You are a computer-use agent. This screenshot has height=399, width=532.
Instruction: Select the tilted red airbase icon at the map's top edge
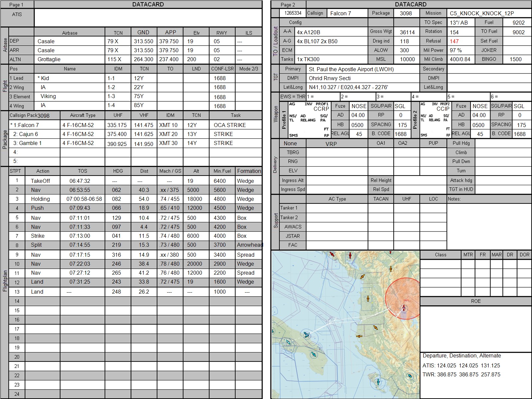(x=331, y=254)
